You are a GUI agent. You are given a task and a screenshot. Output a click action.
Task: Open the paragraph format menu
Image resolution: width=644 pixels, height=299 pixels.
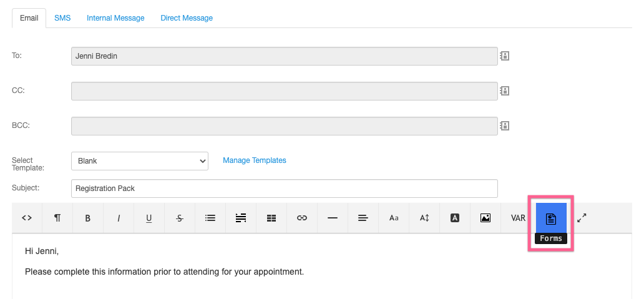pyautogui.click(x=57, y=218)
